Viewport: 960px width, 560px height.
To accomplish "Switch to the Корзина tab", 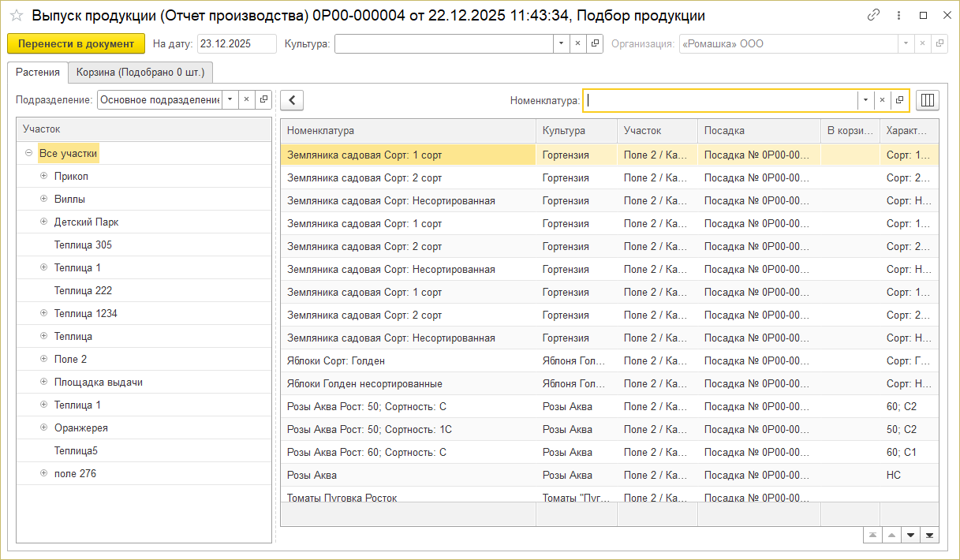I will point(140,73).
